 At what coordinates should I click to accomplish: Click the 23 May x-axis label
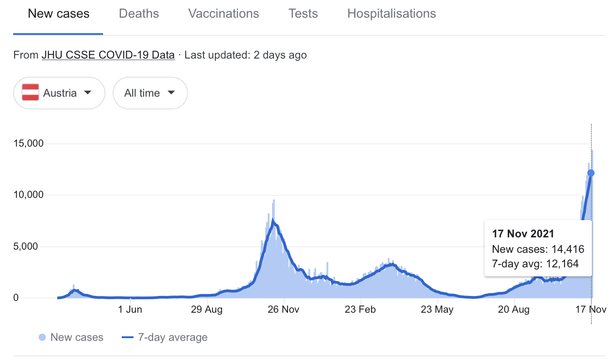(x=437, y=310)
